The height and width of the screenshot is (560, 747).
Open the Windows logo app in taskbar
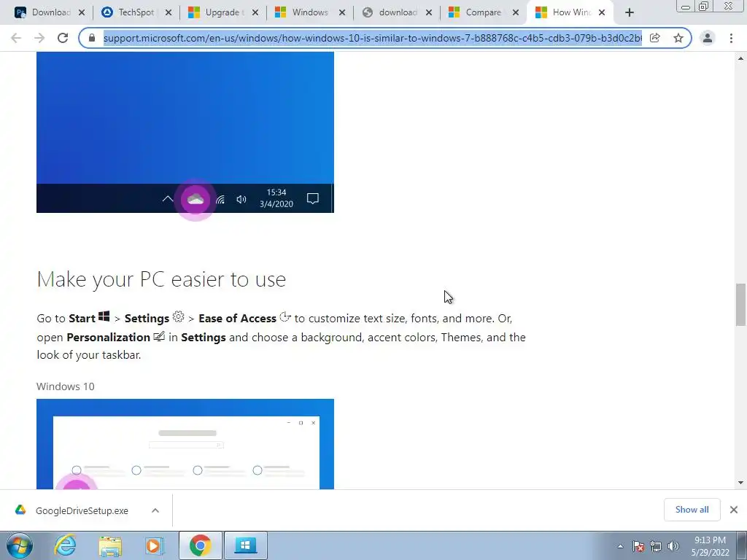[245, 545]
